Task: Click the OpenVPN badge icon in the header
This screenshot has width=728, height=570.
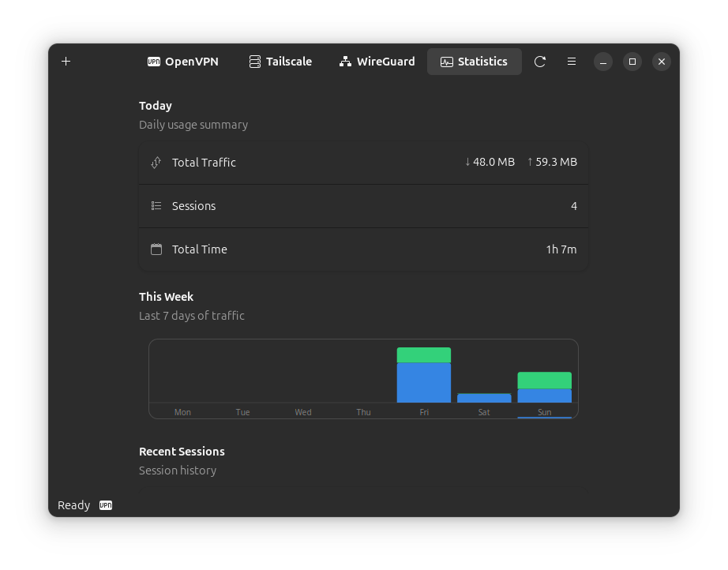Action: 153,61
